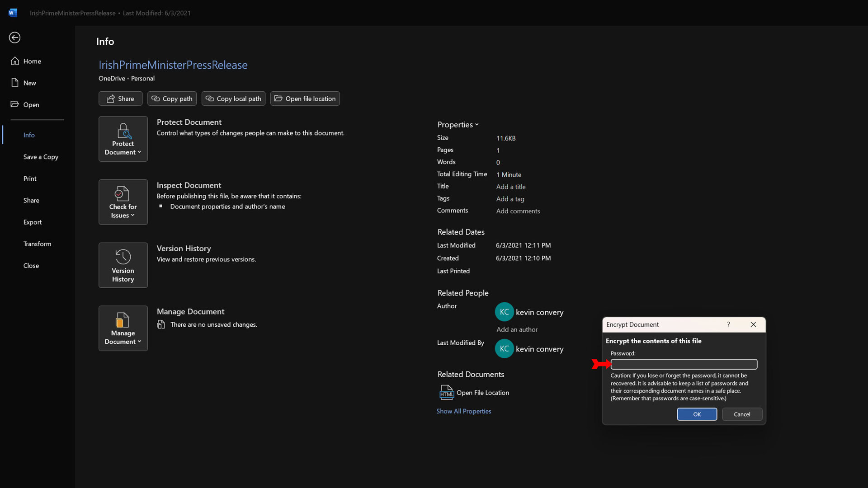Select the Info menu item
Image resolution: width=868 pixels, height=488 pixels.
28,134
